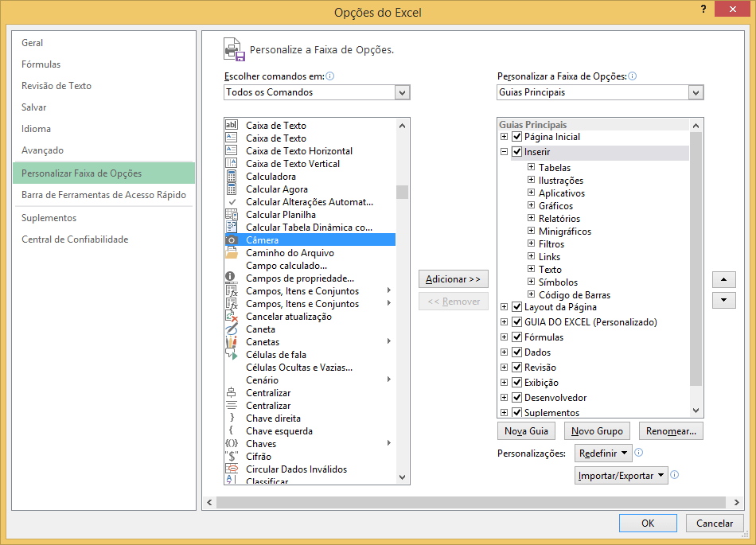The height and width of the screenshot is (545, 756).
Task: Uncheck the Página Inicial tab checkbox
Action: [517, 137]
